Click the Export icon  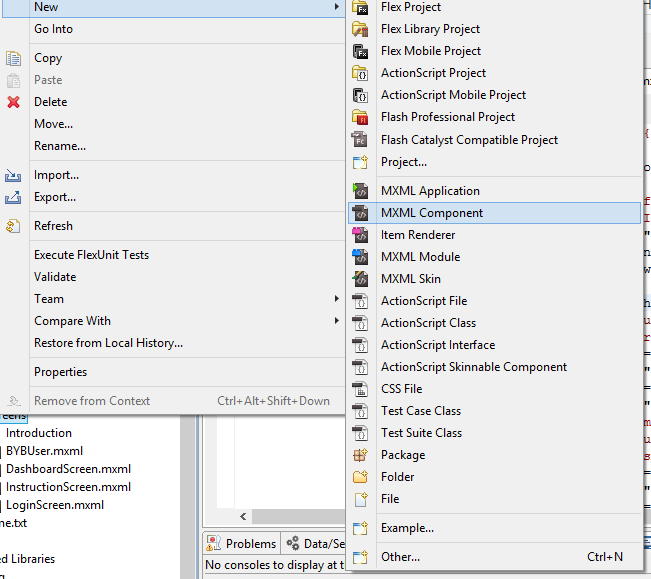(13, 197)
